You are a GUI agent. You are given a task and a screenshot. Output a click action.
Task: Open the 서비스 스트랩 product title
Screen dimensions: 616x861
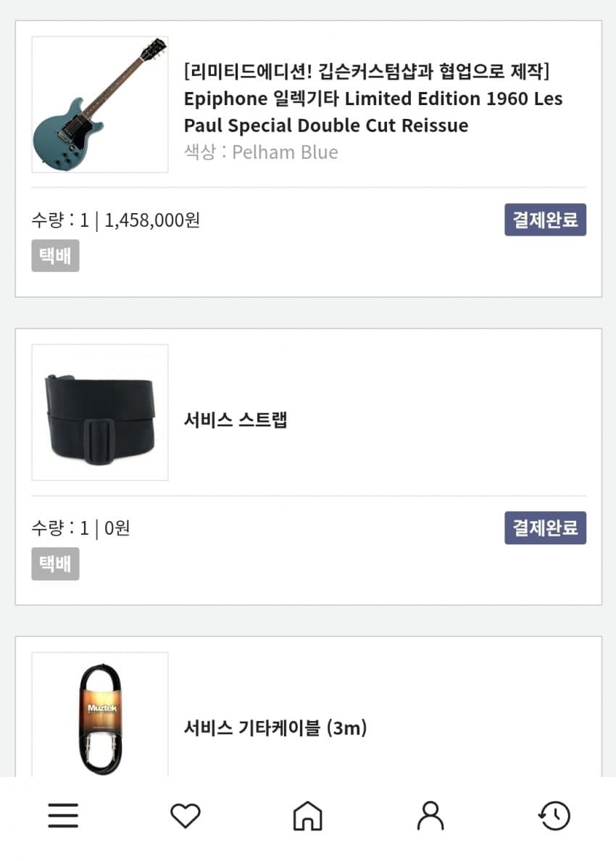click(x=236, y=420)
